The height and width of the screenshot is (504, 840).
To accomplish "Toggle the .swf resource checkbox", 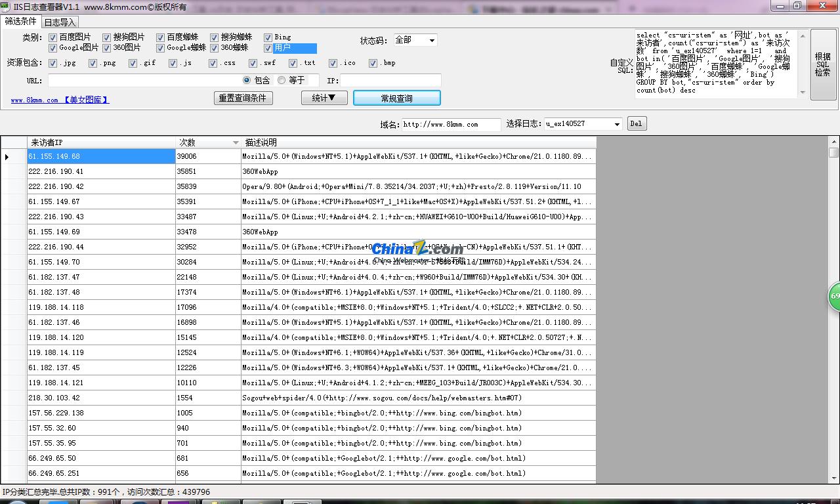I will pyautogui.click(x=253, y=63).
